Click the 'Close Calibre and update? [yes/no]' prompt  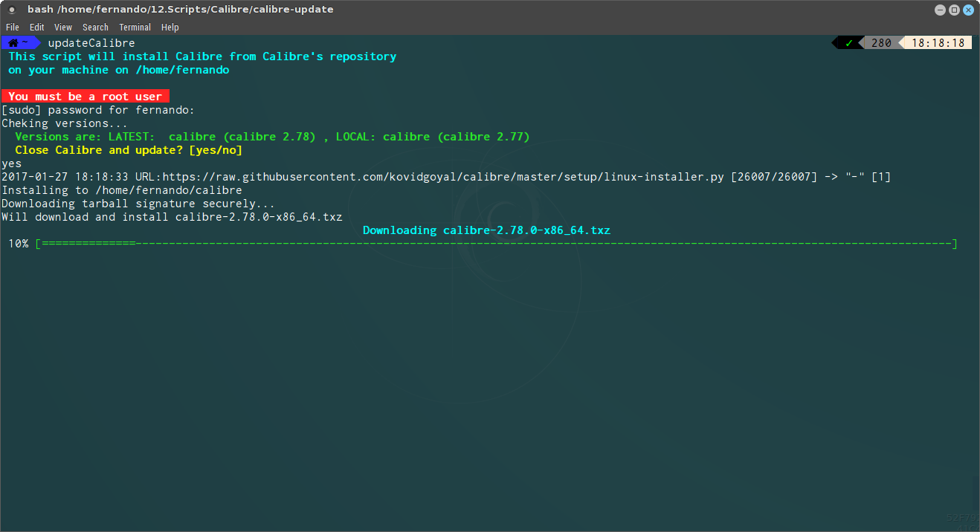(x=129, y=150)
